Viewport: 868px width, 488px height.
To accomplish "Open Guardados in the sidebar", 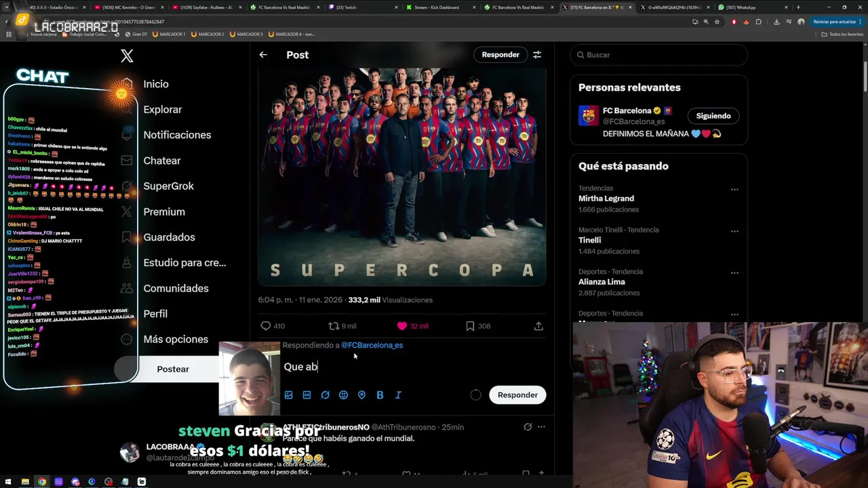I will point(169,237).
